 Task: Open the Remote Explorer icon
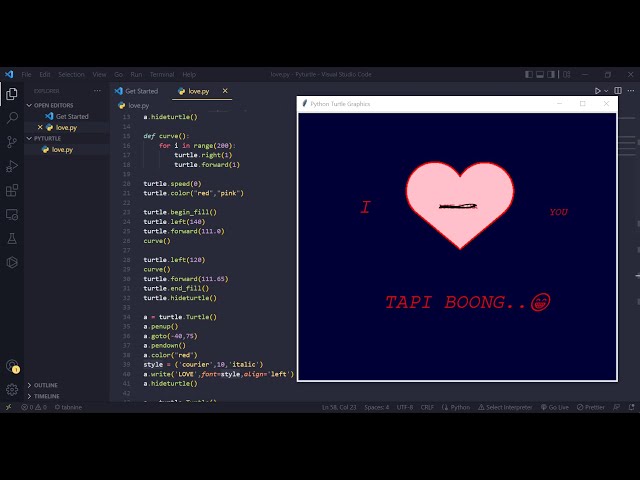[x=12, y=214]
